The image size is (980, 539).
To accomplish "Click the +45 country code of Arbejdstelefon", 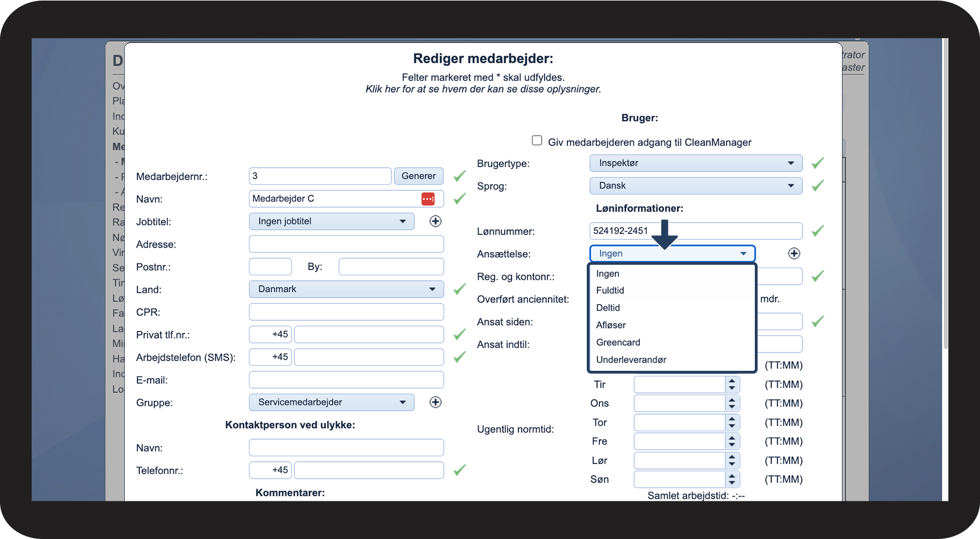I will point(270,357).
